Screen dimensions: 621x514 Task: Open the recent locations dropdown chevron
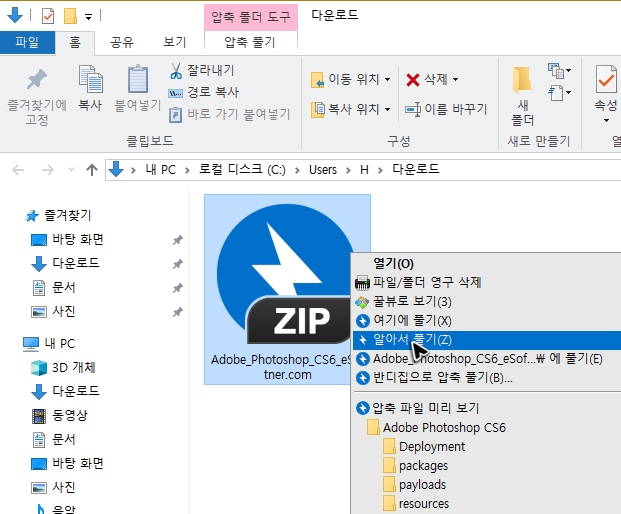[71, 170]
